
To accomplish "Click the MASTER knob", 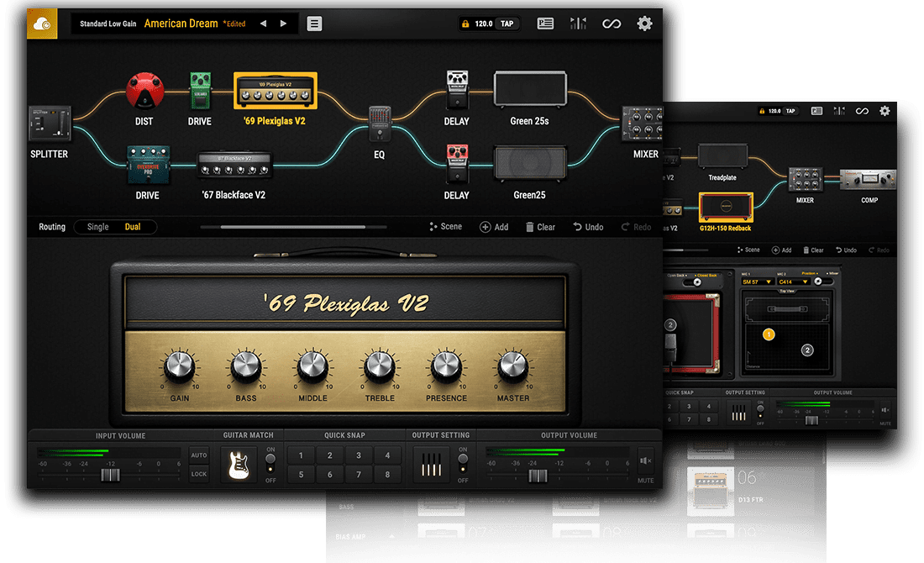I will [512, 366].
